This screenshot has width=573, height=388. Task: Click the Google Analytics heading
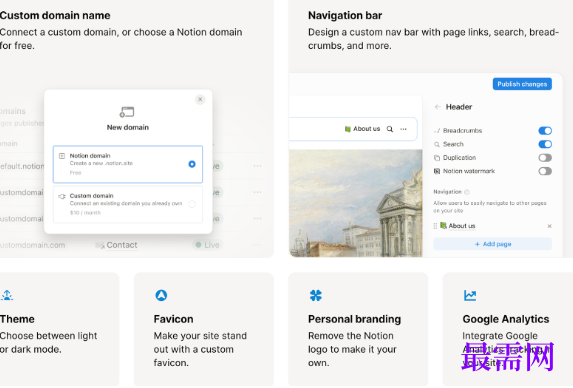point(506,319)
